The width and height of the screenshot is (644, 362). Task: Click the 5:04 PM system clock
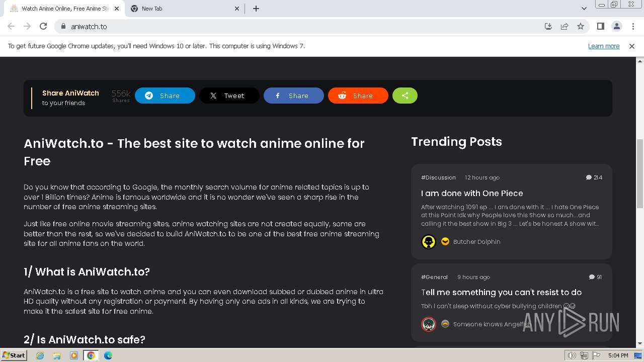coord(618,355)
